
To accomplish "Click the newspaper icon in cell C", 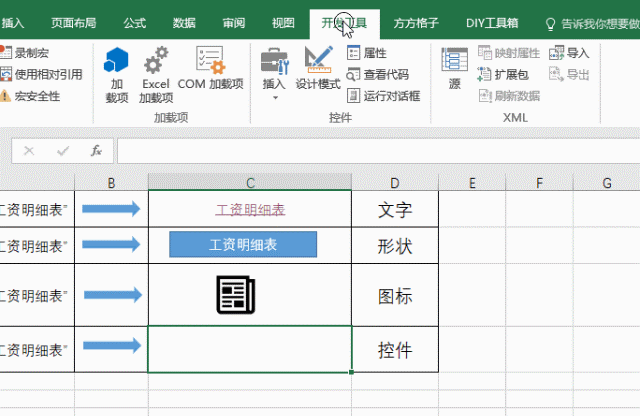I will click(x=236, y=295).
